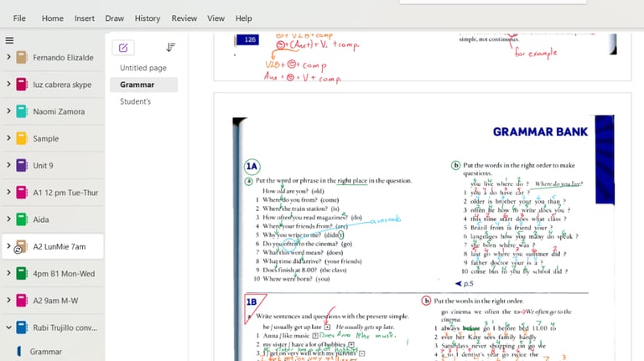Switch to the Review tab
Image resolution: width=644 pixels, height=361 pixels.
pos(184,18)
